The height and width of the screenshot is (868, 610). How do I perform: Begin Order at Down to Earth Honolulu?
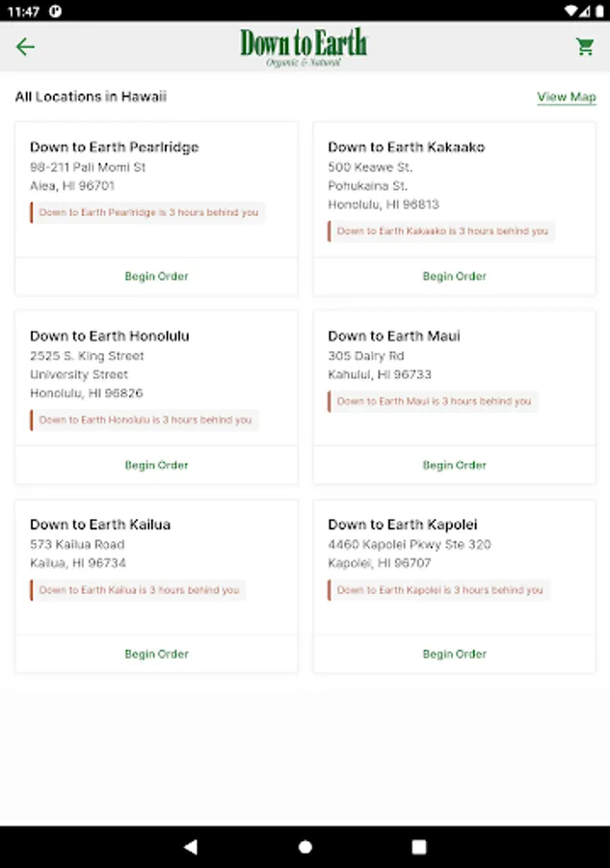pyautogui.click(x=156, y=465)
